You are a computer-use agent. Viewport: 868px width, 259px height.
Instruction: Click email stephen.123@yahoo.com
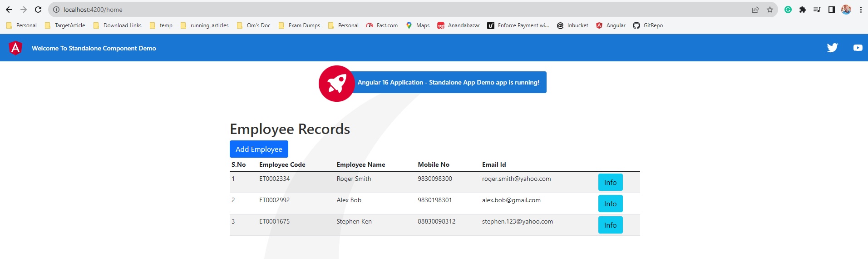click(x=518, y=221)
